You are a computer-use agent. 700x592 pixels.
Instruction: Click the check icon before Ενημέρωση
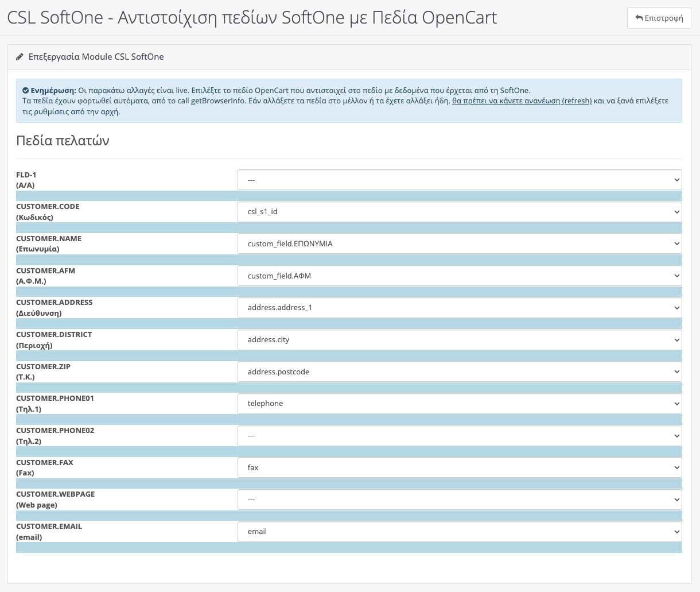tap(26, 90)
